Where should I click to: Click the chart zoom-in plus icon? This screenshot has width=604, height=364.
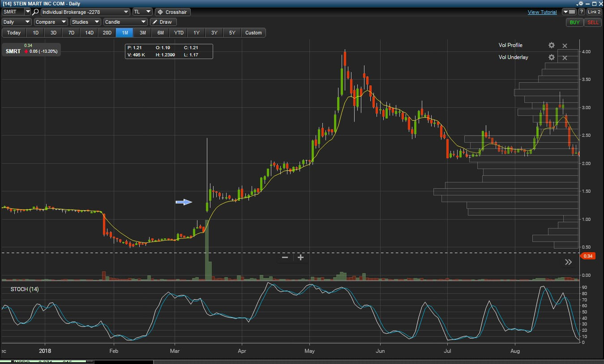click(300, 258)
